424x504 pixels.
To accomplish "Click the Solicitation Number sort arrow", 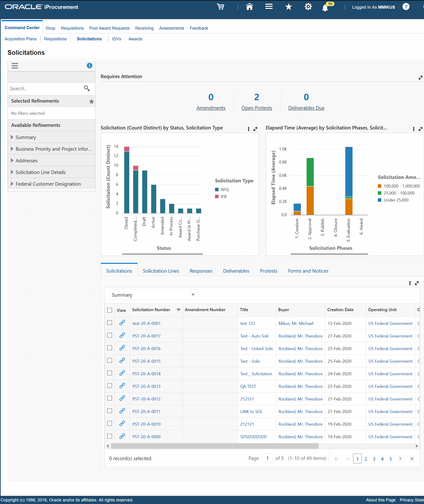I will coord(178,309).
